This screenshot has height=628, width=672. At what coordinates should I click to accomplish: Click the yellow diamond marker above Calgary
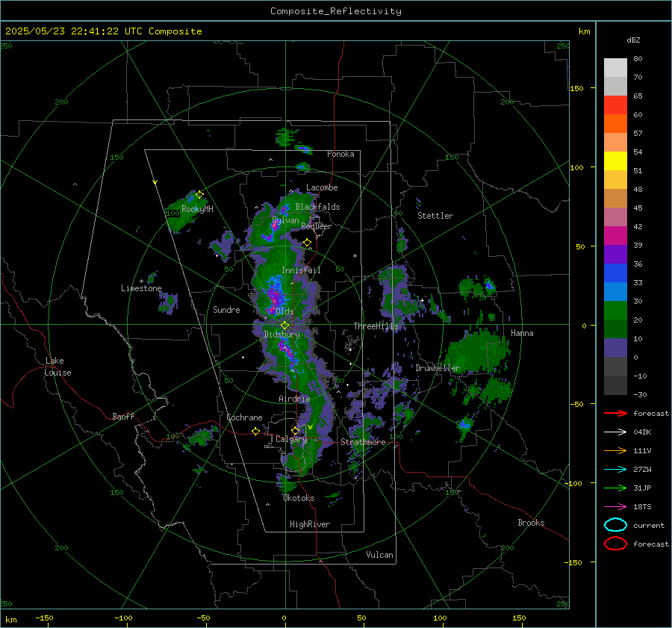pyautogui.click(x=295, y=430)
